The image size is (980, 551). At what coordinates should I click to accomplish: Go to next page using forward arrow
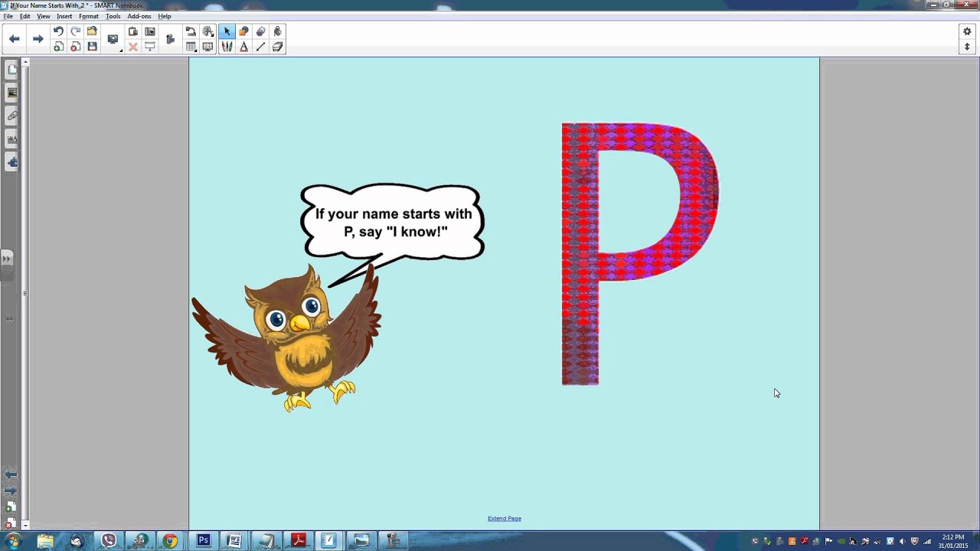click(38, 39)
